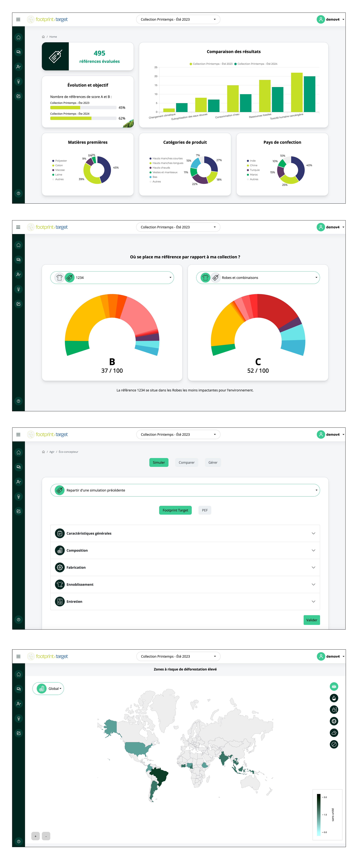Screen dimensions: 358x868
Task: Click the Ennoblissement t-shirt icon
Action: (60, 585)
